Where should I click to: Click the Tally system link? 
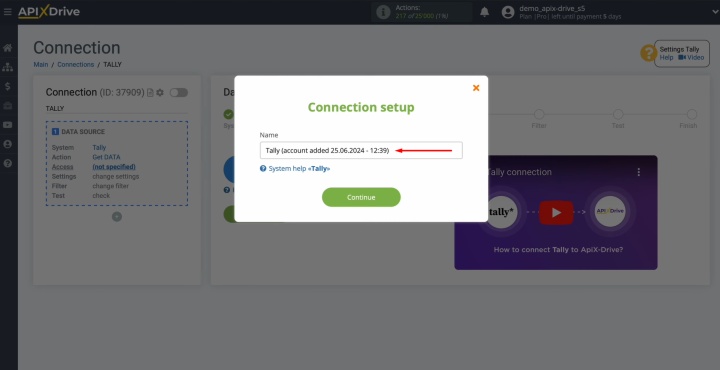[x=99, y=148]
